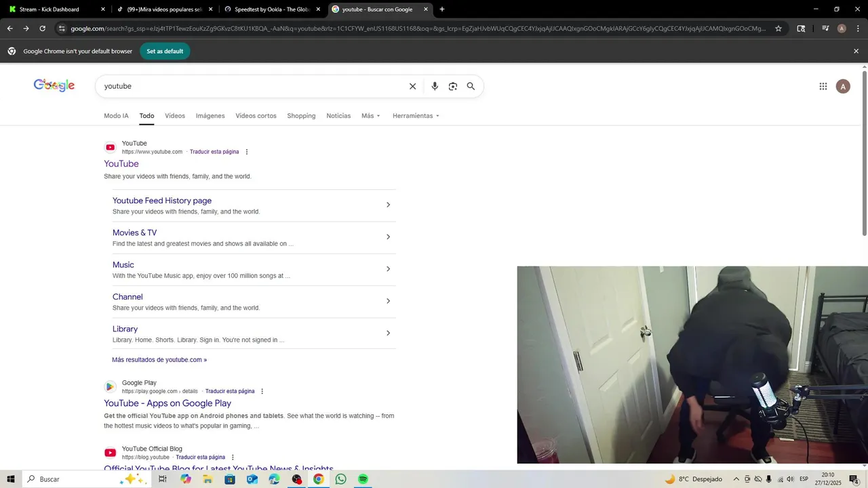Show hidden system tray icons chevron
This screenshot has width=868, height=488.
pos(736,479)
